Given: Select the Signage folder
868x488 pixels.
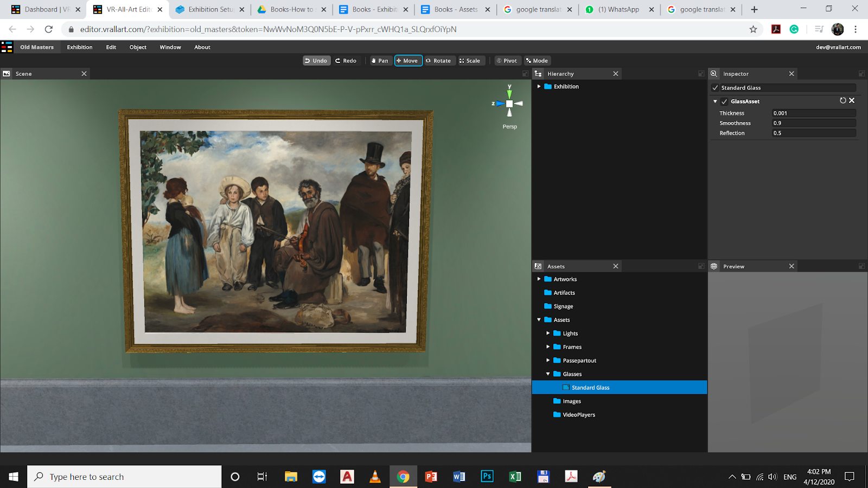Looking at the screenshot, I should point(563,306).
